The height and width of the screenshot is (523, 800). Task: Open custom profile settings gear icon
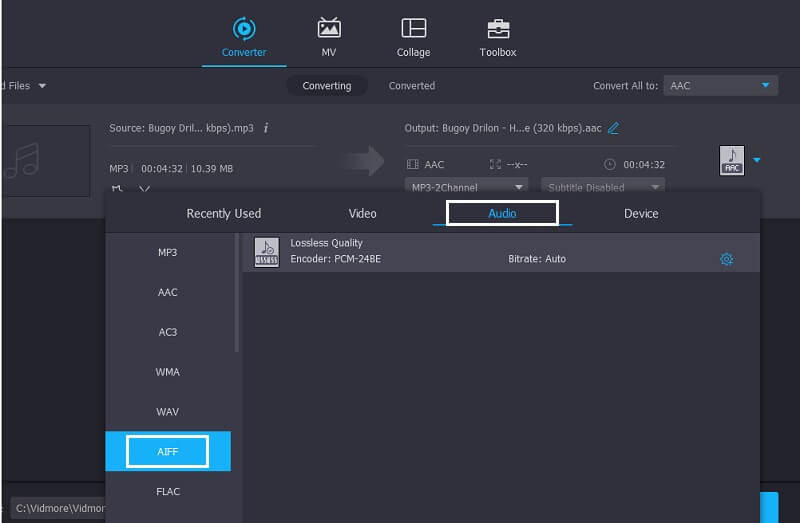(x=726, y=259)
